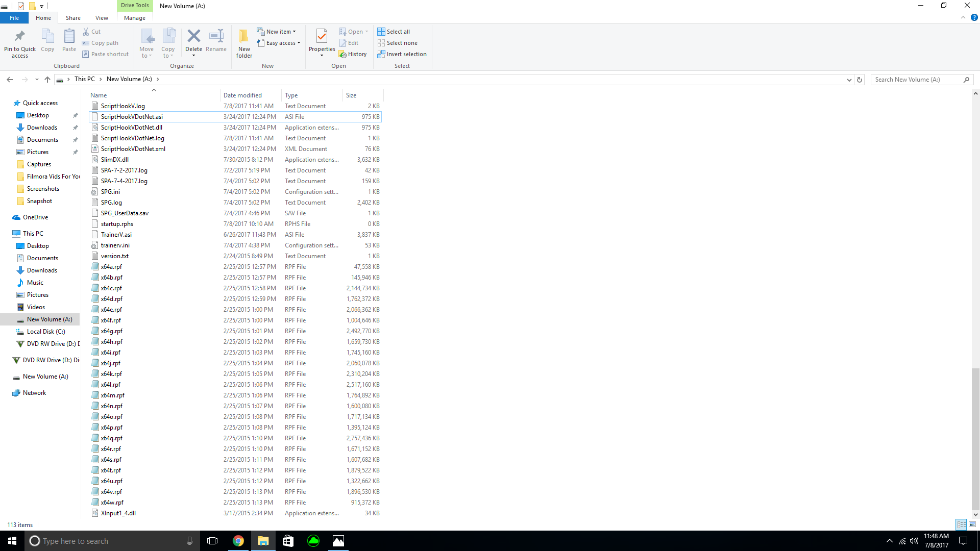This screenshot has height=551, width=980.
Task: Open Google Chrome from the taskbar
Action: click(x=238, y=541)
